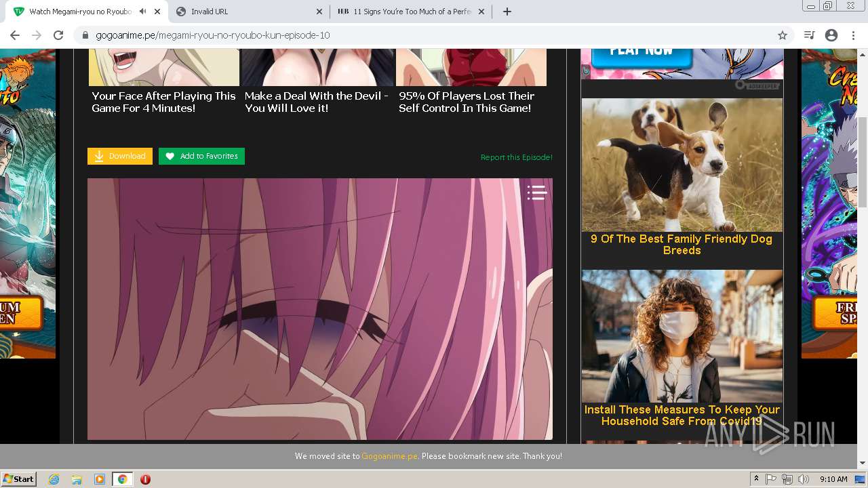This screenshot has height=488, width=868.
Task: Add episode to Favorites
Action: click(x=201, y=156)
